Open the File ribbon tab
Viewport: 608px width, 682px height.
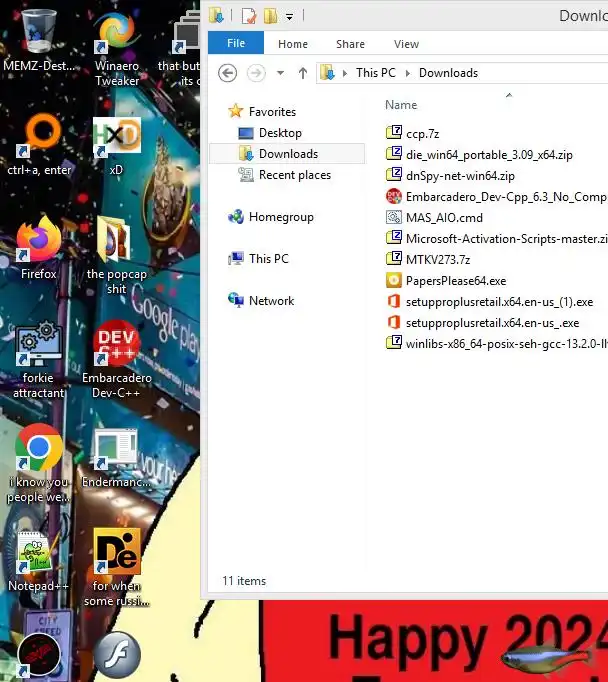(x=236, y=43)
